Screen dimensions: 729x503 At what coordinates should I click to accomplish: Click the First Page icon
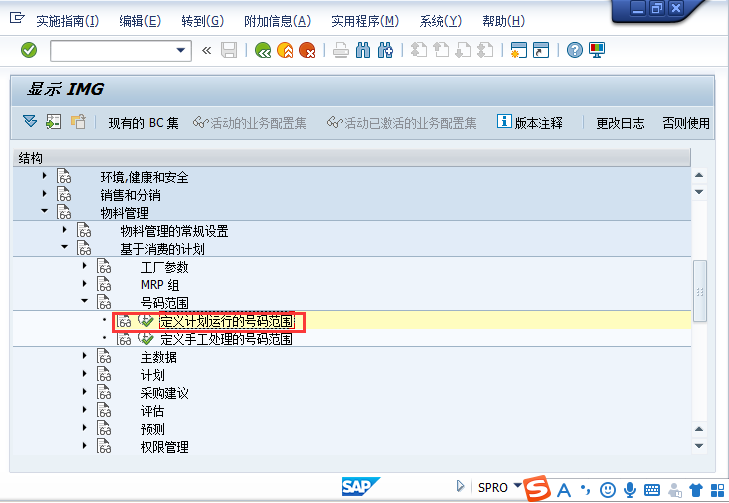pyautogui.click(x=418, y=50)
